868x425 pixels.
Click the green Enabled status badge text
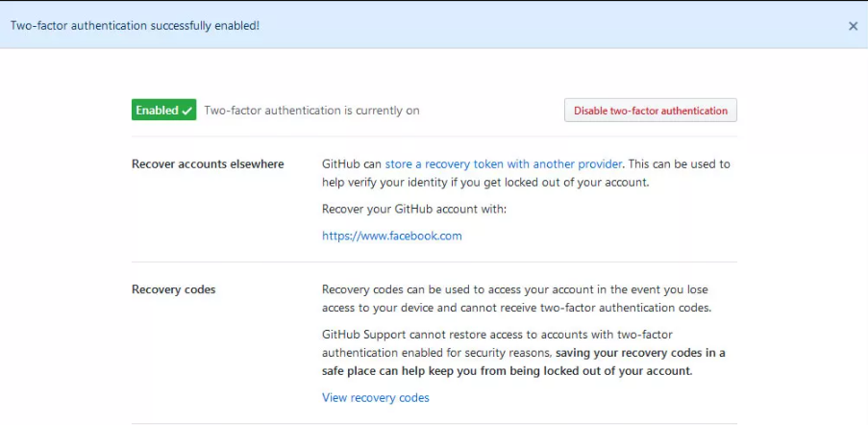click(x=158, y=111)
